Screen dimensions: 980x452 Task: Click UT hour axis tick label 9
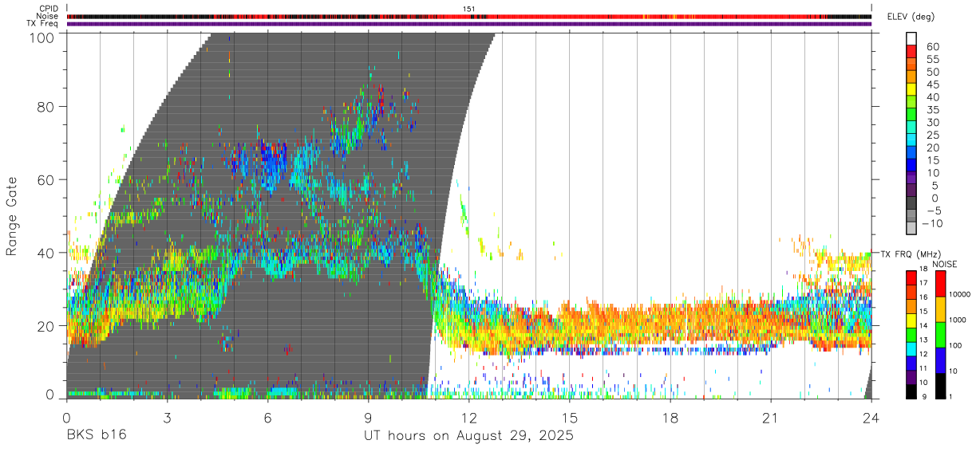[x=368, y=418]
